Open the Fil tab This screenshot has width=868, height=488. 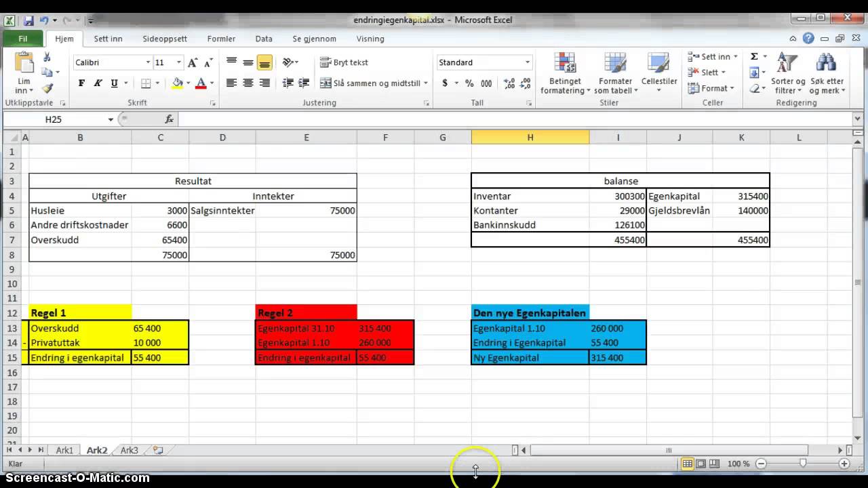[23, 39]
